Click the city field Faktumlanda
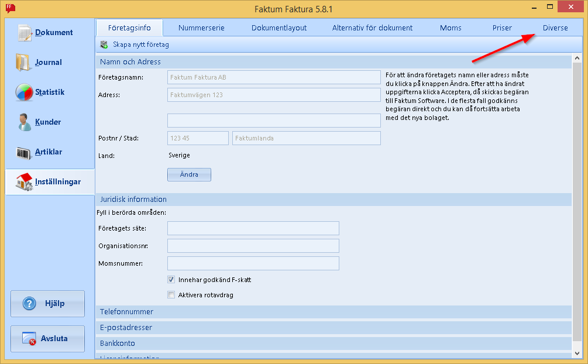The image size is (588, 364). (x=307, y=138)
